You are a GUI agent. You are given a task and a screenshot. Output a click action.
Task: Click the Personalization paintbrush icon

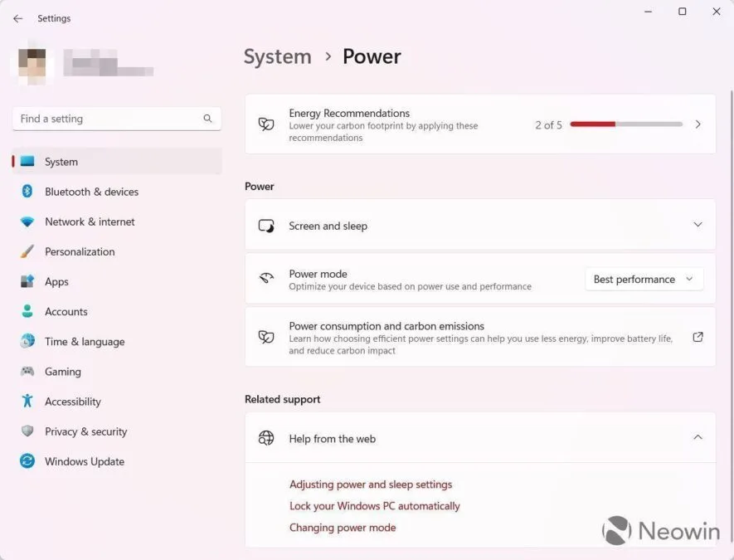[x=27, y=251]
